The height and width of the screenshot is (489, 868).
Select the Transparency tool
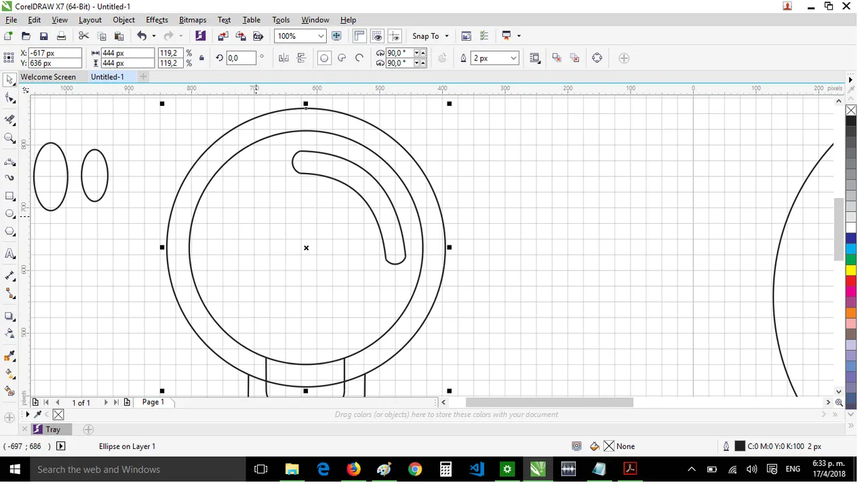[x=9, y=334]
